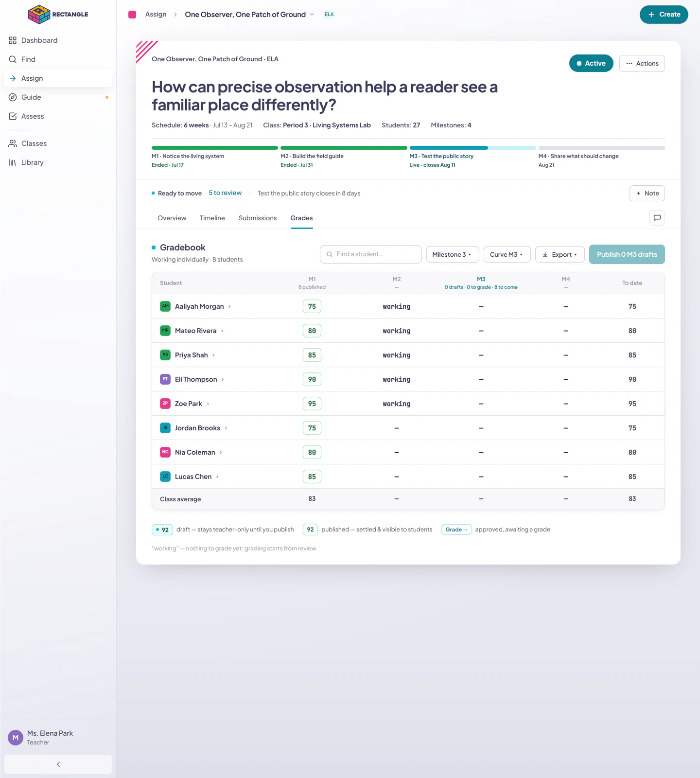Go to the Assign section in the sidebar
The image size is (700, 778).
pyautogui.click(x=58, y=78)
